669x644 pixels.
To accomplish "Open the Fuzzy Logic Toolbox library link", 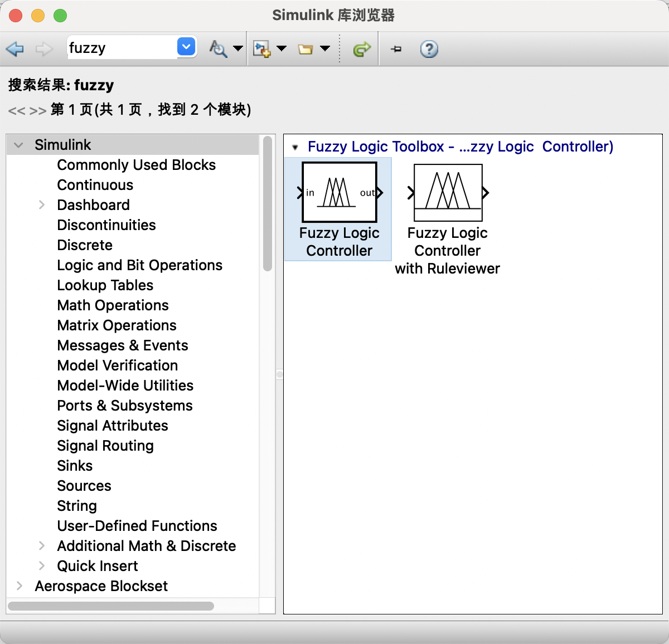I will [460, 147].
